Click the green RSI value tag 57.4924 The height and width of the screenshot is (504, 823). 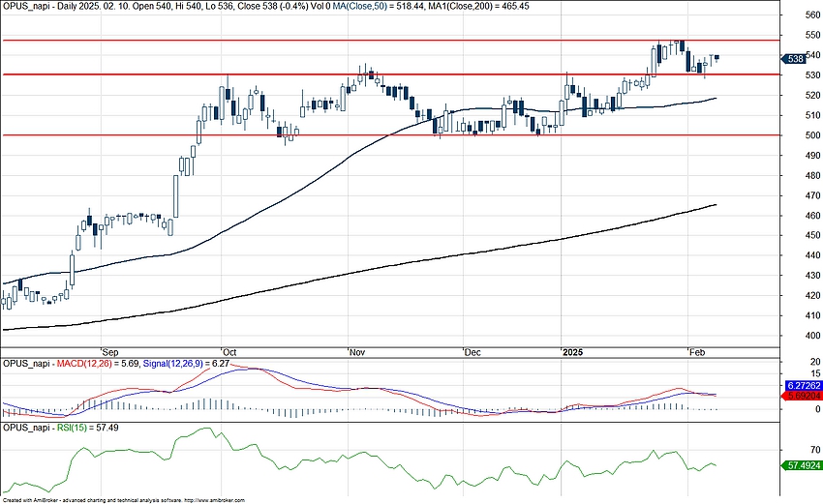(x=801, y=464)
